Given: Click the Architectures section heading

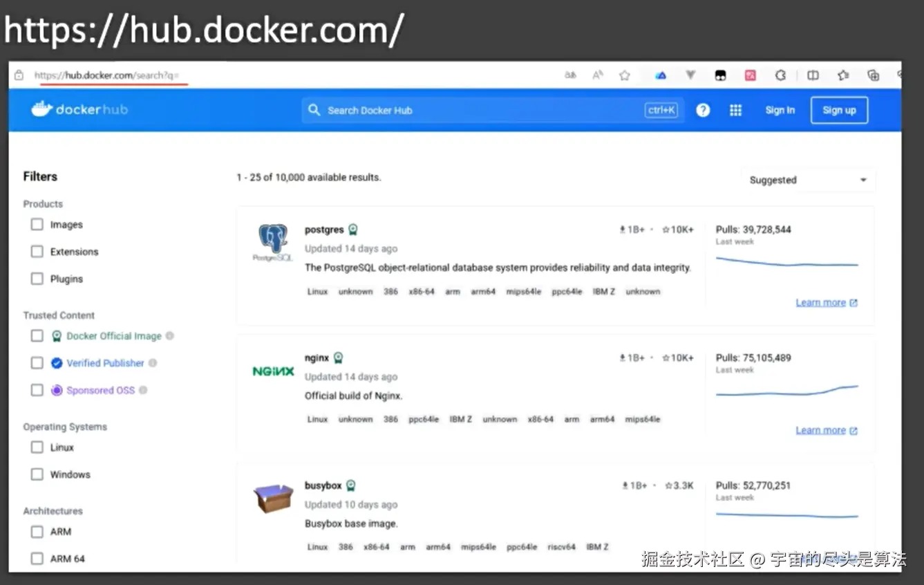Looking at the screenshot, I should pyautogui.click(x=53, y=511).
